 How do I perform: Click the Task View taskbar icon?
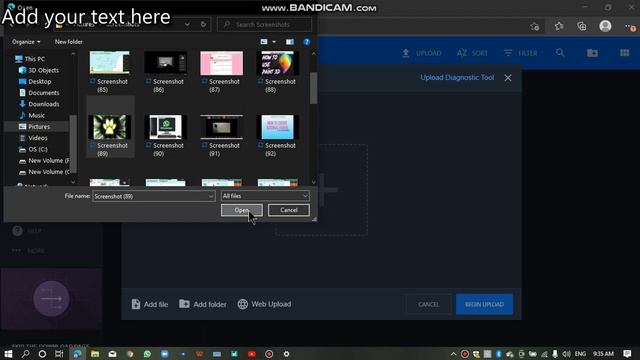(x=59, y=353)
